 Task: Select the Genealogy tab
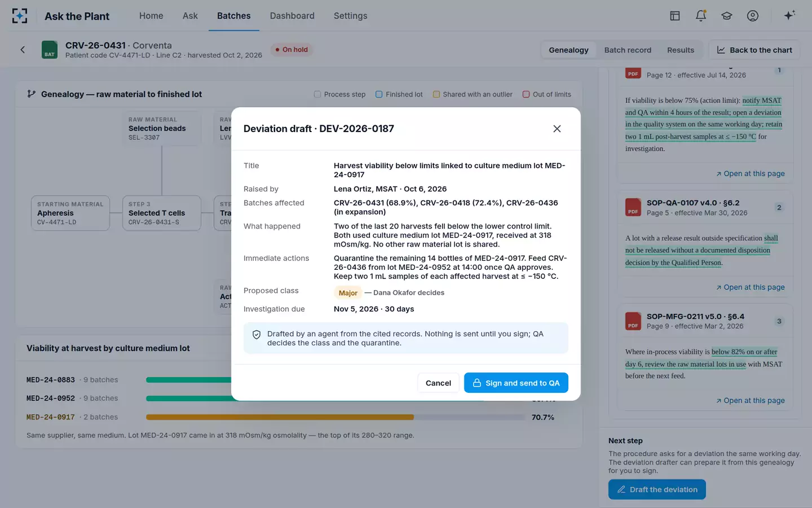click(x=568, y=50)
